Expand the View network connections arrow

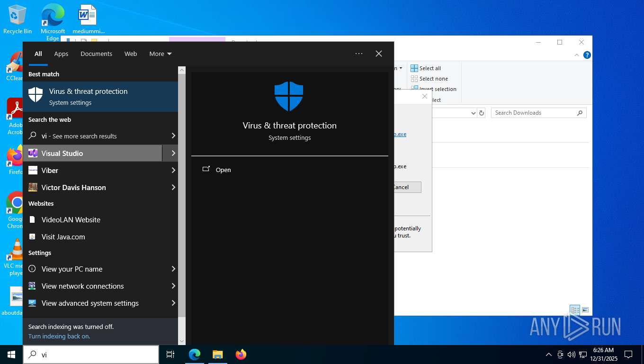pos(173,286)
